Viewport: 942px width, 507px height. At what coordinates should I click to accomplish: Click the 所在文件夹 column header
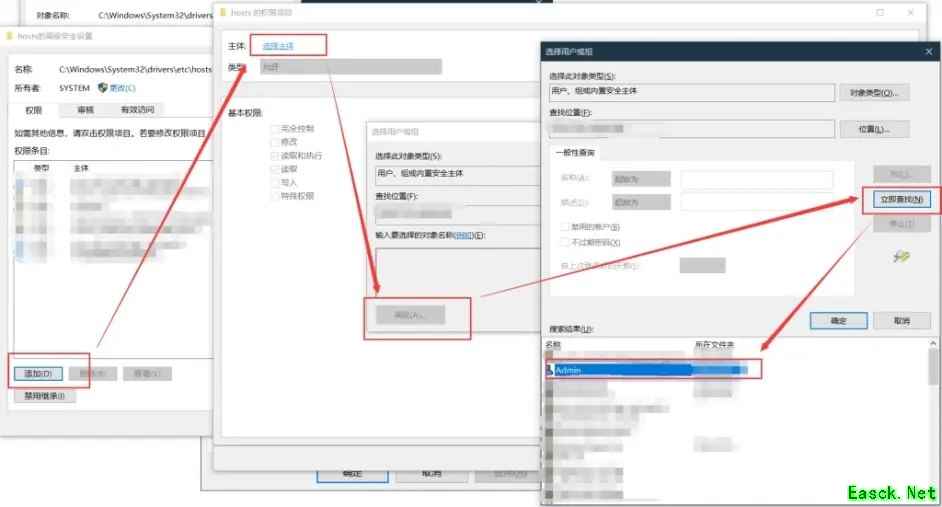(x=714, y=345)
